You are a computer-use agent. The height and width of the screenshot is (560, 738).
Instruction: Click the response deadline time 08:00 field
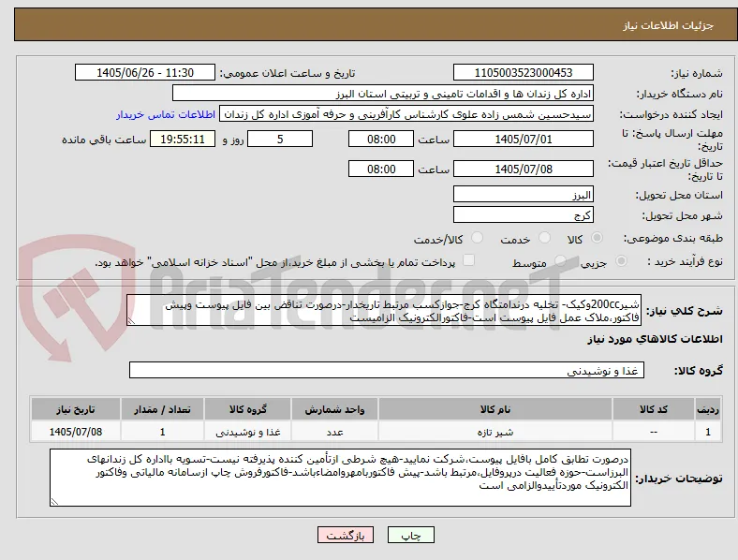pos(381,139)
